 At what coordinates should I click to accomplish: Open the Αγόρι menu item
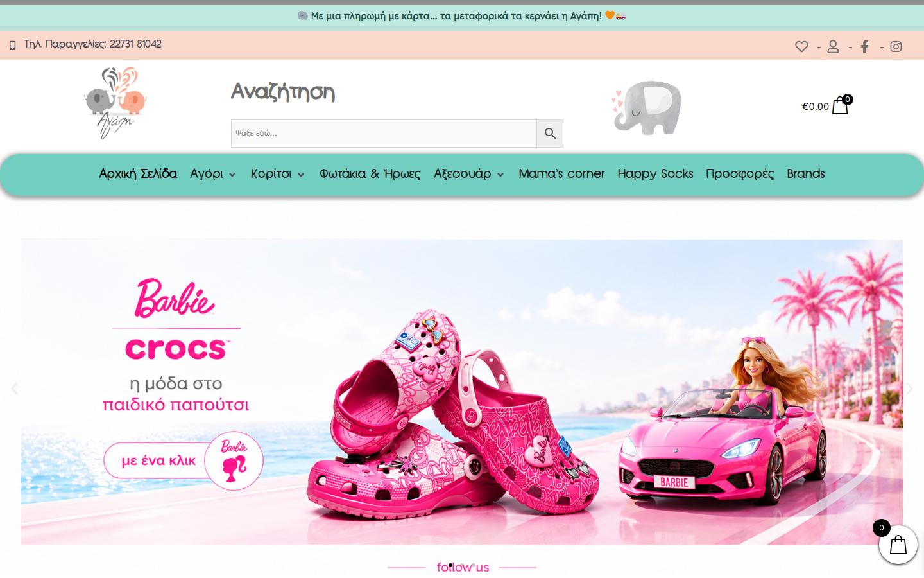pyautogui.click(x=207, y=174)
